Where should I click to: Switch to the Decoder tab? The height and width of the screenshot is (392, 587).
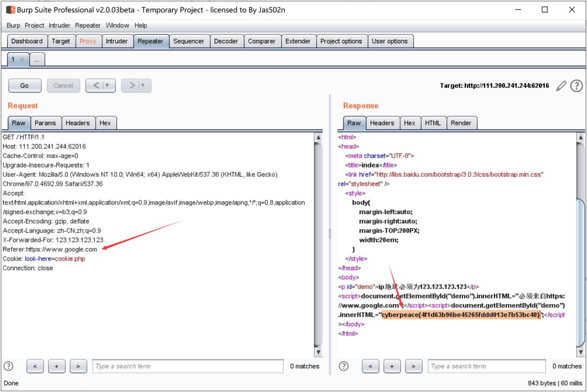tap(226, 41)
